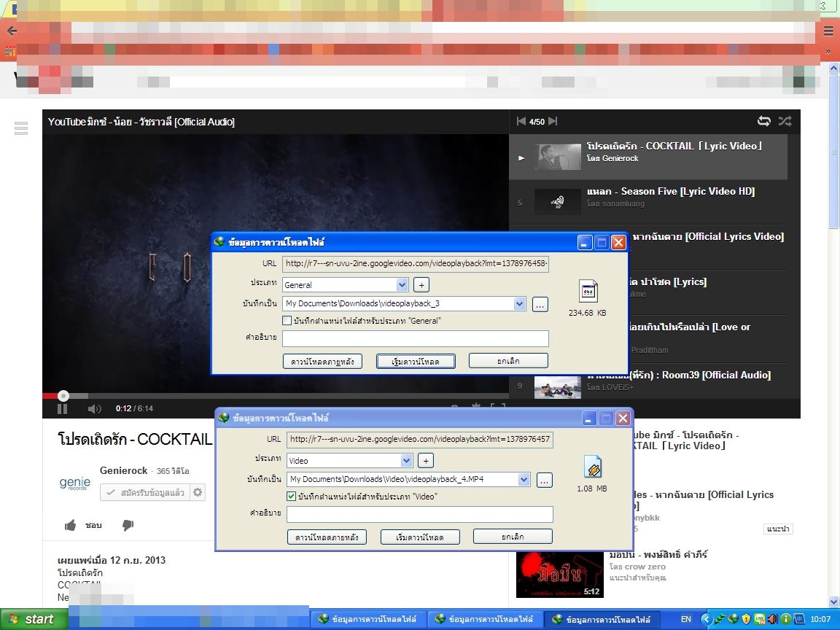Add category with plus in Video dialog
840x630 pixels.
point(426,461)
